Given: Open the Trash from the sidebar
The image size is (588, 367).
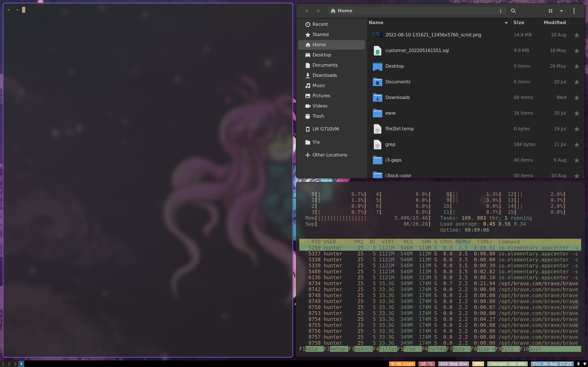Looking at the screenshot, I should click(x=319, y=116).
